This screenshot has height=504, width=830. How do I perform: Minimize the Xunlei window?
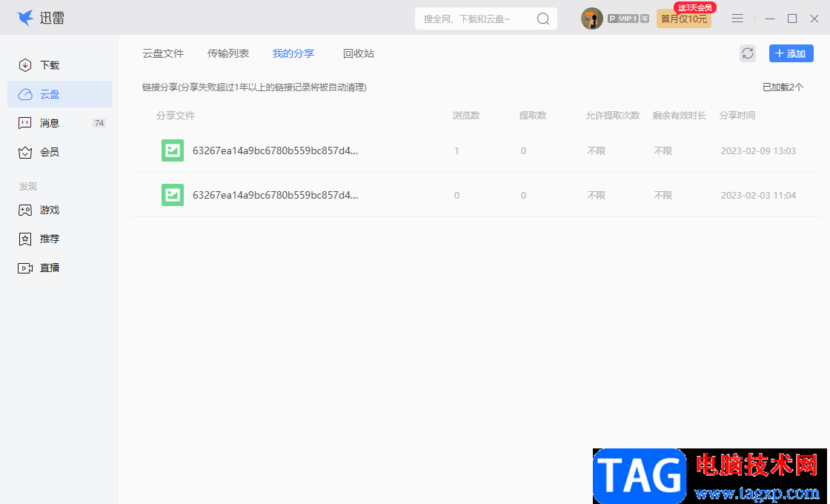pyautogui.click(x=770, y=19)
